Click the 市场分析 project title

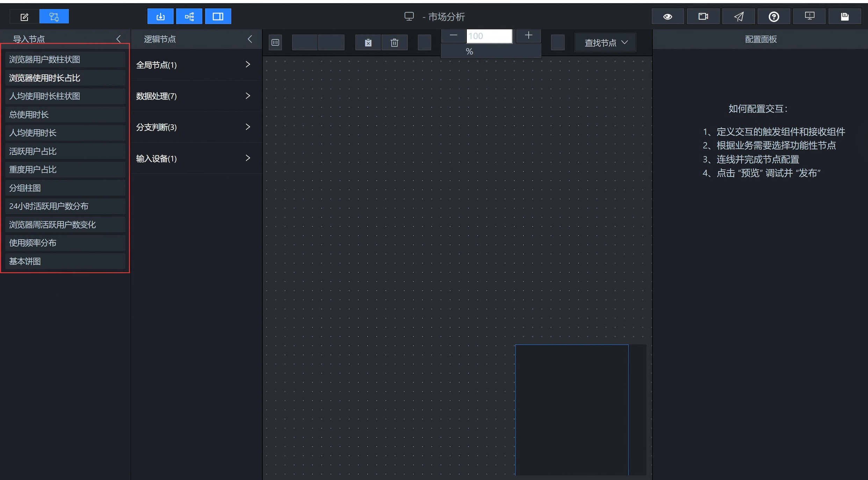447,17
